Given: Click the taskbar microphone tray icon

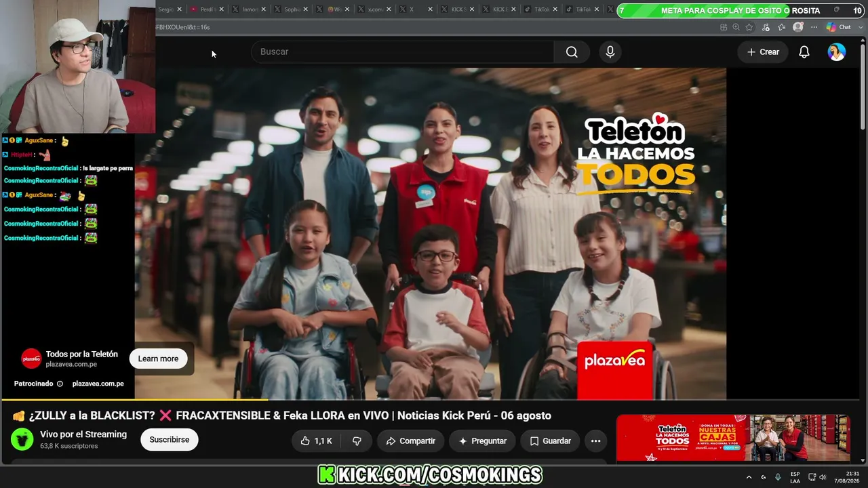Looking at the screenshot, I should coord(778,477).
